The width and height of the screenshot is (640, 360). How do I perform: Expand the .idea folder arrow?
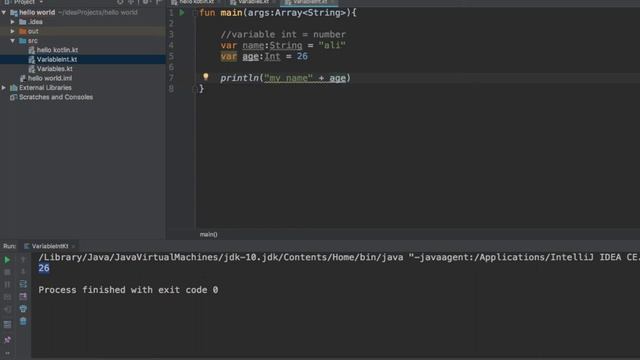13,22
